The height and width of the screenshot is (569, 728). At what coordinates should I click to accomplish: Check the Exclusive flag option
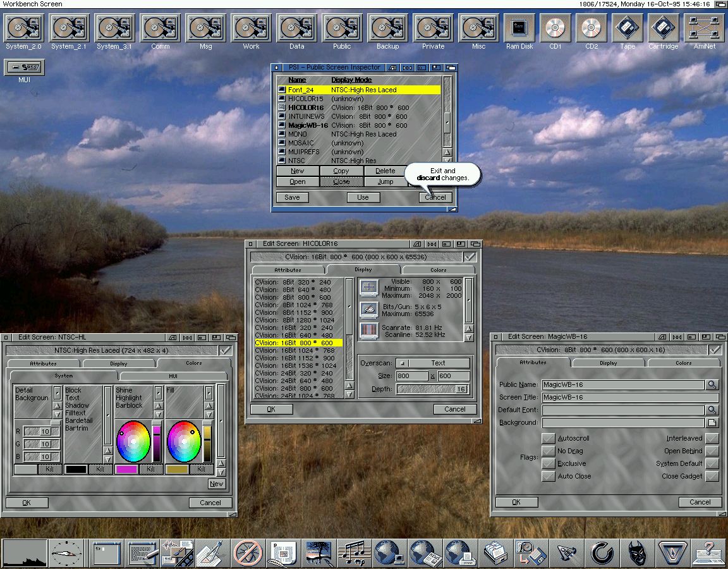[548, 463]
